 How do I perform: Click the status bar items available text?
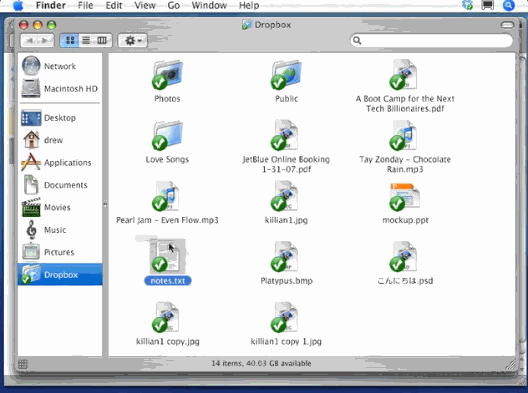click(261, 363)
